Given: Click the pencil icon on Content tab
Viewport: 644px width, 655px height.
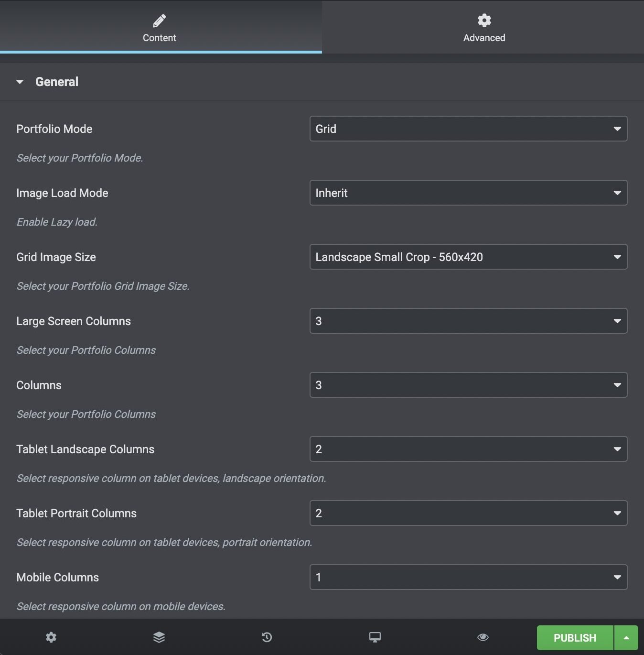Looking at the screenshot, I should click(x=159, y=21).
